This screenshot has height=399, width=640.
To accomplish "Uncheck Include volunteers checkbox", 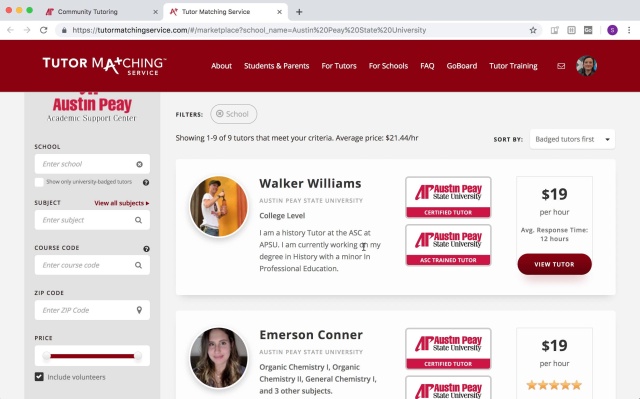I will pyautogui.click(x=39, y=377).
